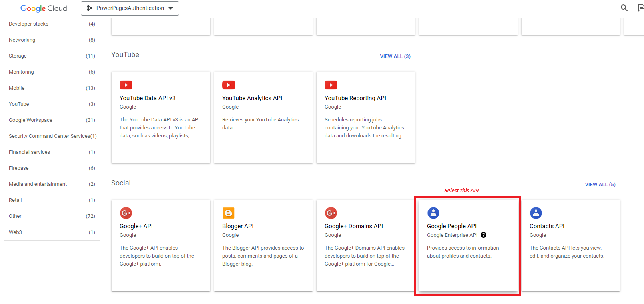Click the Blogger API orange icon
This screenshot has height=304, width=644.
(x=229, y=213)
